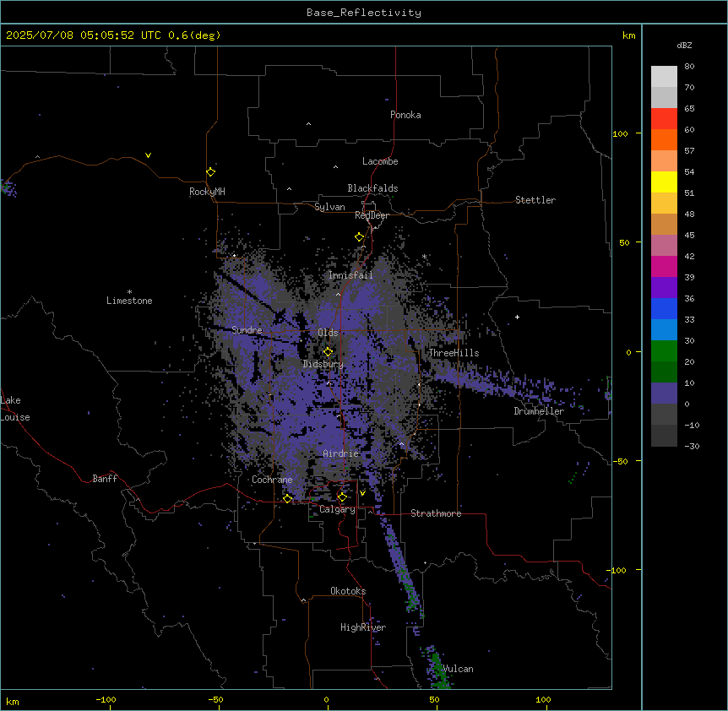728x711 pixels.
Task: Click the Calgary map label
Action: click(x=338, y=509)
